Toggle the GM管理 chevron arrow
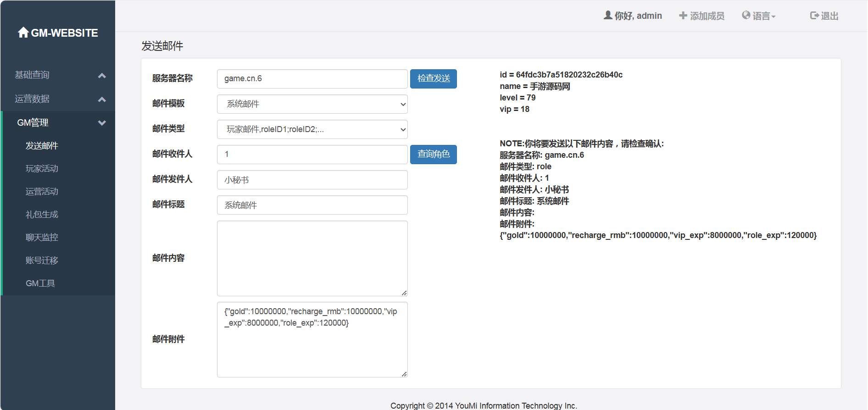868x410 pixels. click(102, 123)
